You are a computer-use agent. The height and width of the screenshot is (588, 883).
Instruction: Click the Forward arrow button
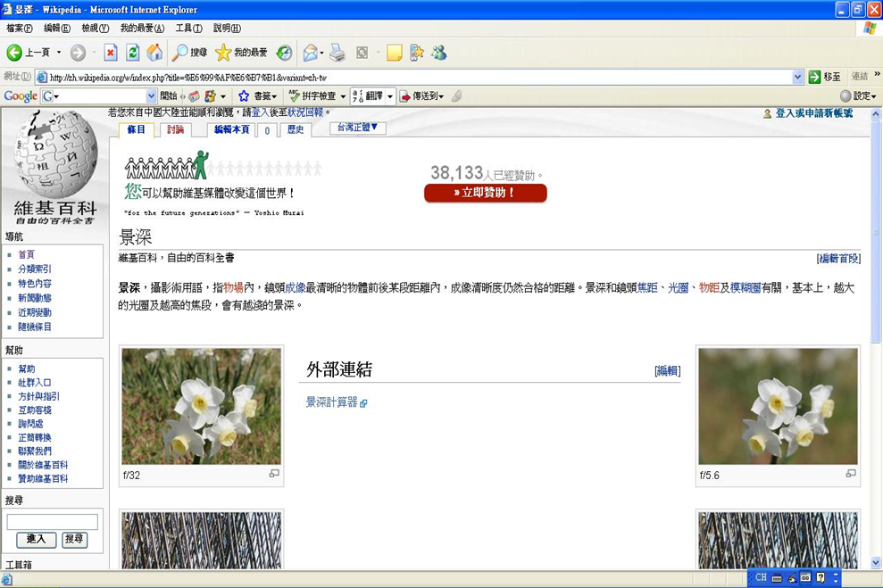click(x=78, y=53)
